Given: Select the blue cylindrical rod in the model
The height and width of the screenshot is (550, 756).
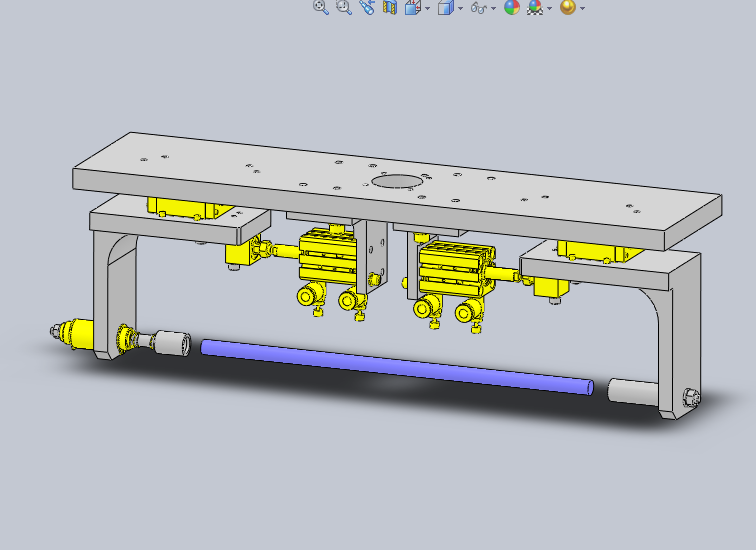Looking at the screenshot, I should [x=396, y=367].
